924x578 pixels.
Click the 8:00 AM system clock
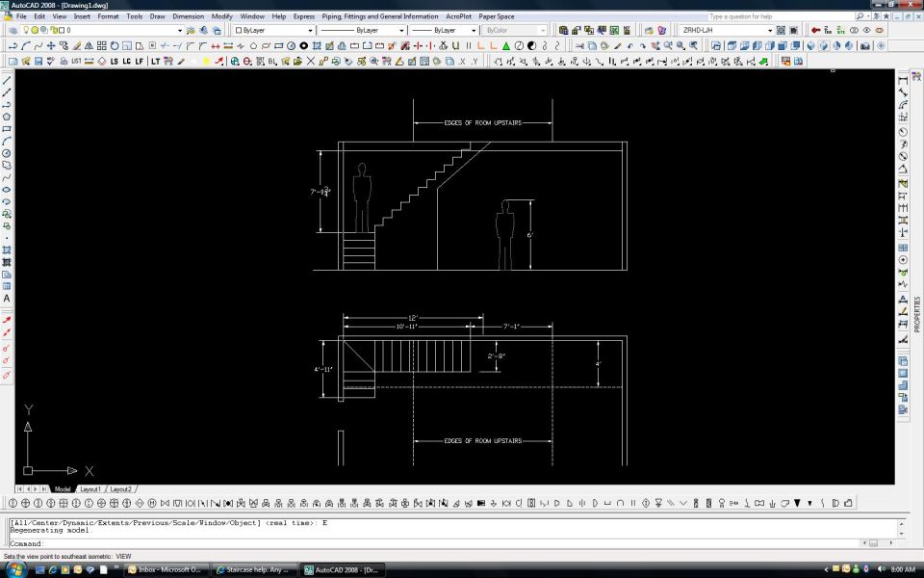tap(903, 569)
